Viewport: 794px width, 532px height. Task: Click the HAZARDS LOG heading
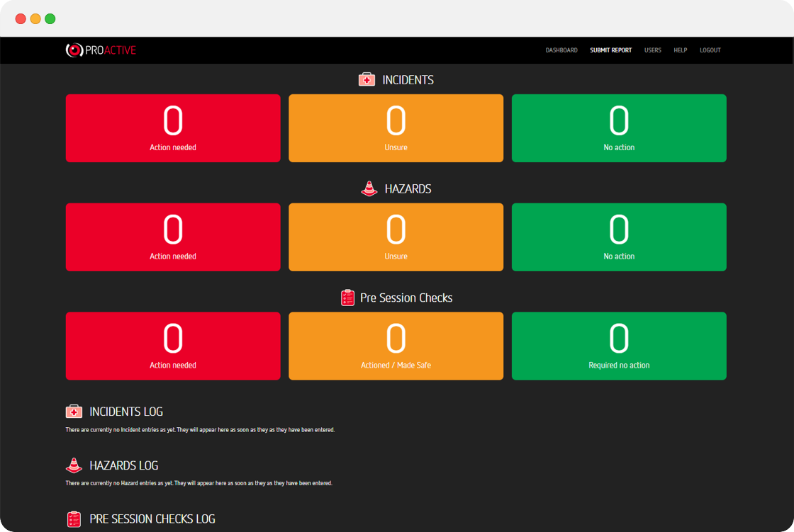coord(124,465)
